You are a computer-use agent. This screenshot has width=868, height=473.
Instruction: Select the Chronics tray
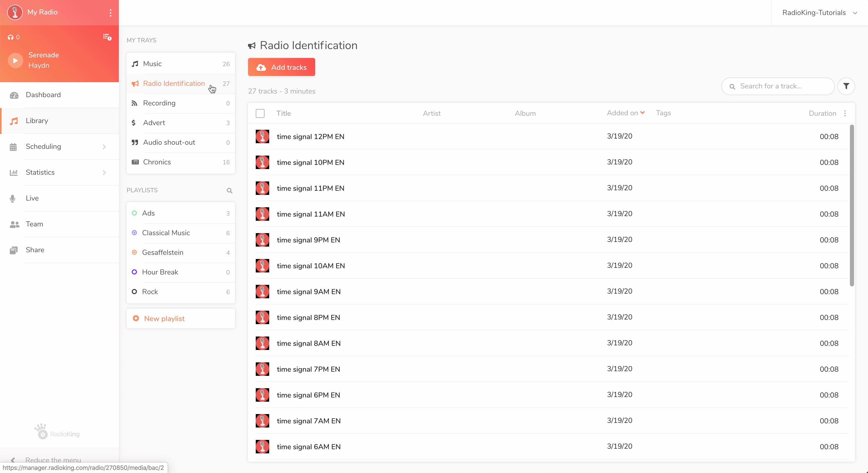pos(181,162)
